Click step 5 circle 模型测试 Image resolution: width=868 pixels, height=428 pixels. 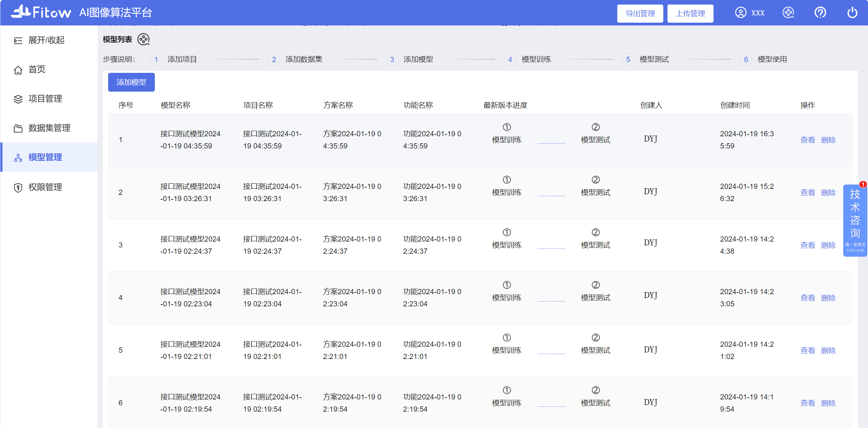click(628, 60)
